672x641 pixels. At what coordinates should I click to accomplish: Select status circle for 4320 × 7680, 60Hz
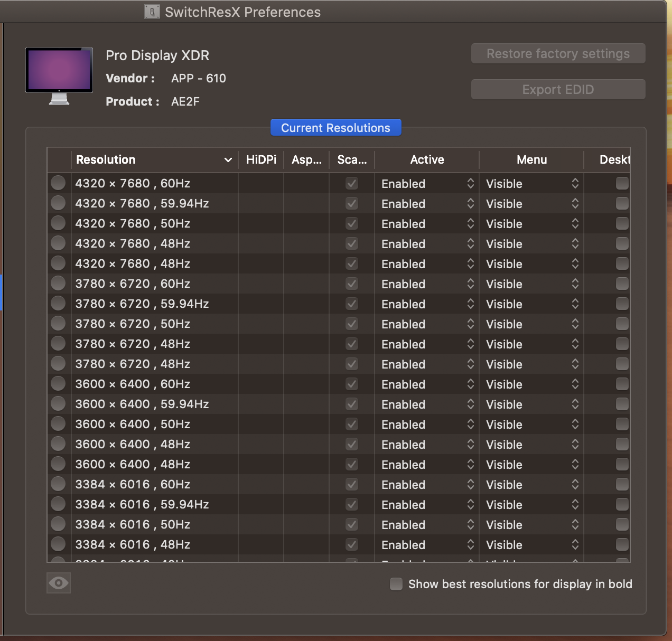[58, 183]
